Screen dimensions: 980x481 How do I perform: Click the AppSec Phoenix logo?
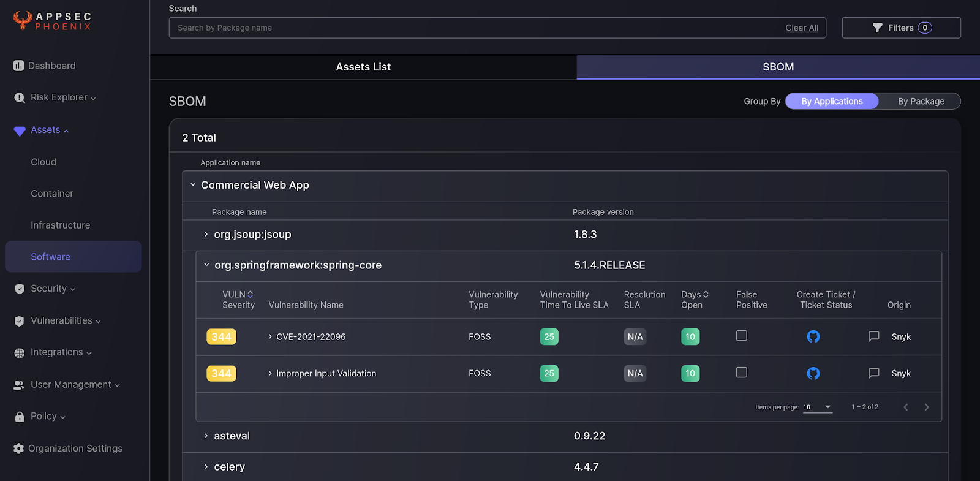pyautogui.click(x=53, y=21)
